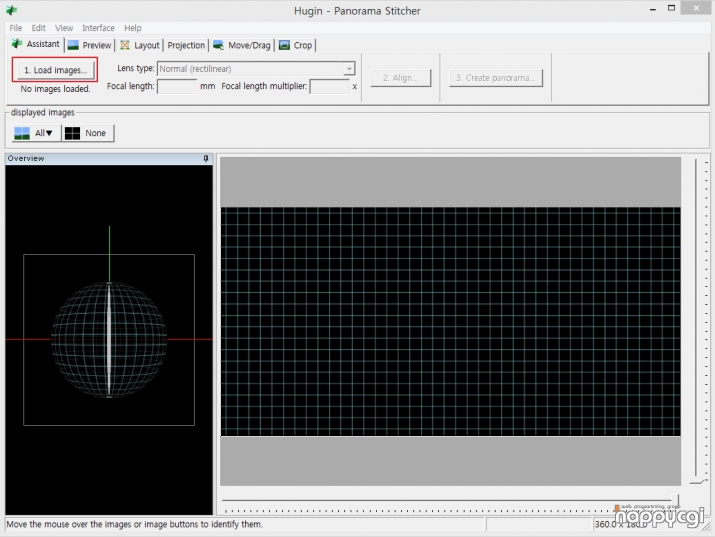The height and width of the screenshot is (537, 715).
Task: Open the File menu
Action: click(x=16, y=28)
